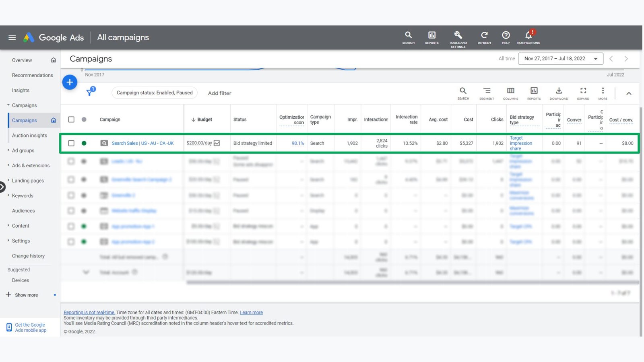Create a new campaign with plus button
The width and height of the screenshot is (644, 362).
coord(70,82)
